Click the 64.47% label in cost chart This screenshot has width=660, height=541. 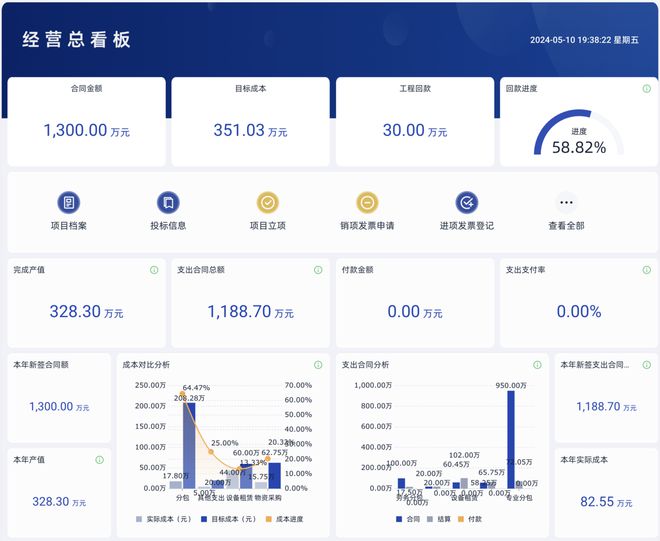(x=196, y=387)
